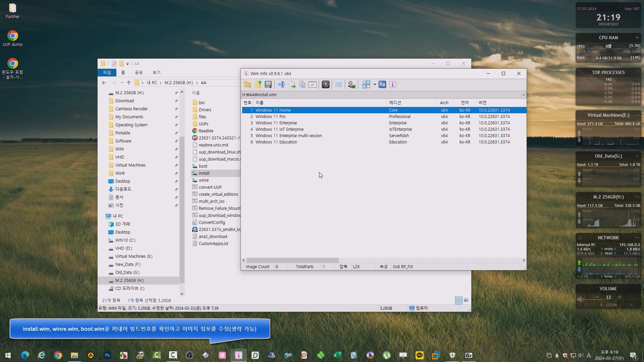Open the dropdown arrow beside the view layout icon
644x362 pixels.
[375, 84]
